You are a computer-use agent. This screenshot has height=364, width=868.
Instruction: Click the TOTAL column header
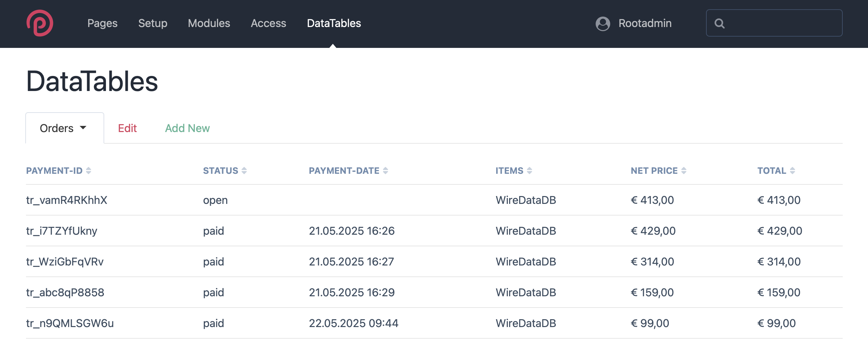[772, 171]
